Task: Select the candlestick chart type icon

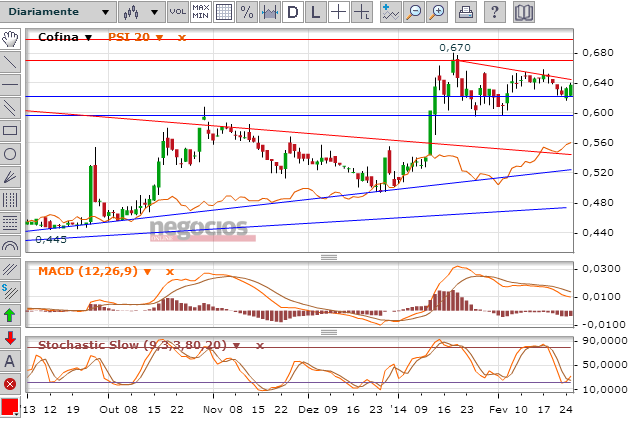Action: [131, 12]
